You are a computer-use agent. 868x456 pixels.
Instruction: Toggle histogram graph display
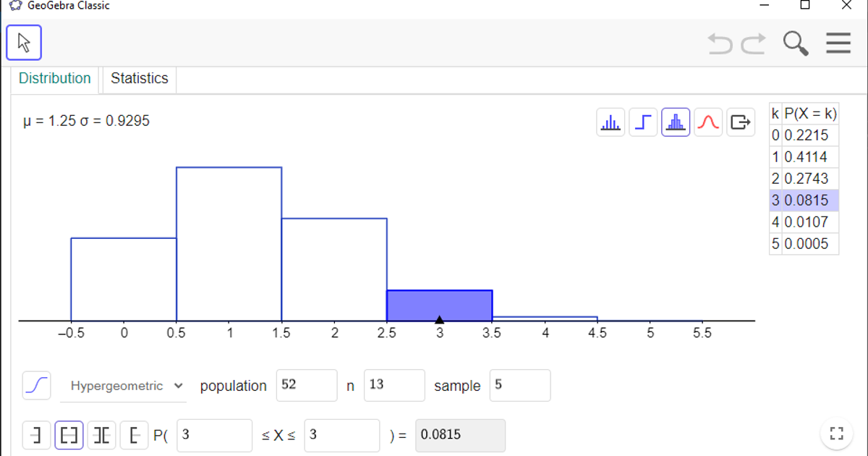tap(676, 122)
